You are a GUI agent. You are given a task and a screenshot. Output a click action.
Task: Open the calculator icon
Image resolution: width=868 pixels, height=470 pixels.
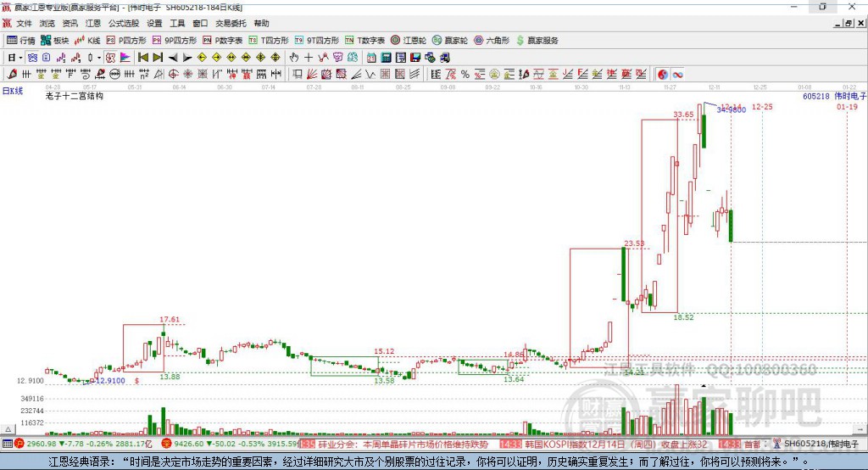[386, 58]
